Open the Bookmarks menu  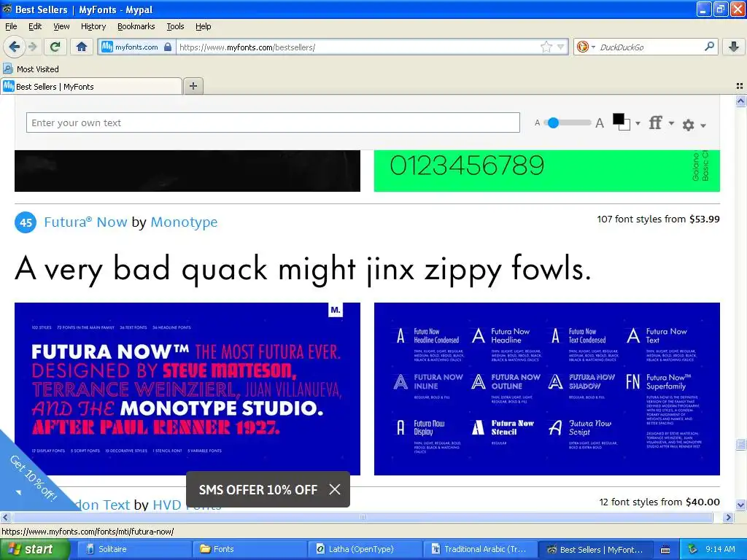pos(136,26)
